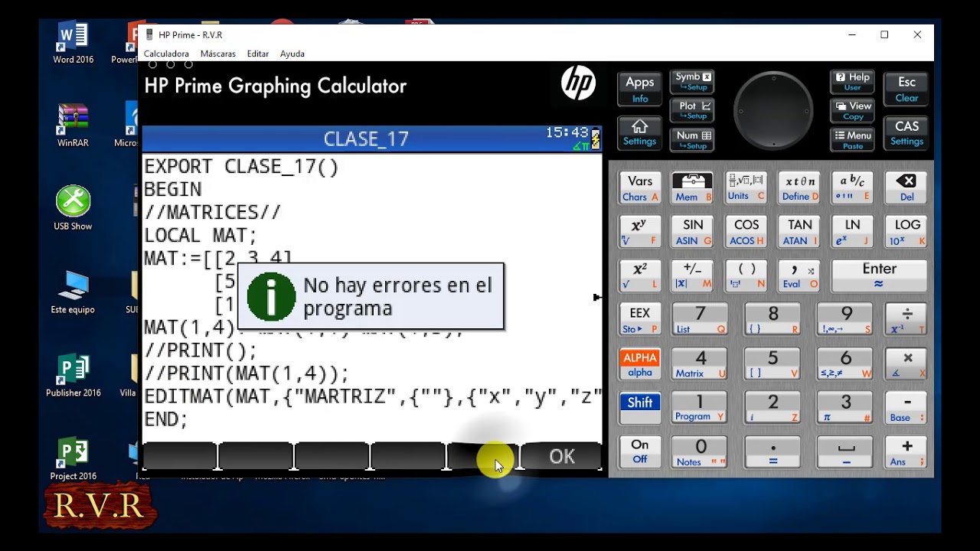Image resolution: width=980 pixels, height=551 pixels.
Task: Open the Apps Info key
Action: click(639, 89)
